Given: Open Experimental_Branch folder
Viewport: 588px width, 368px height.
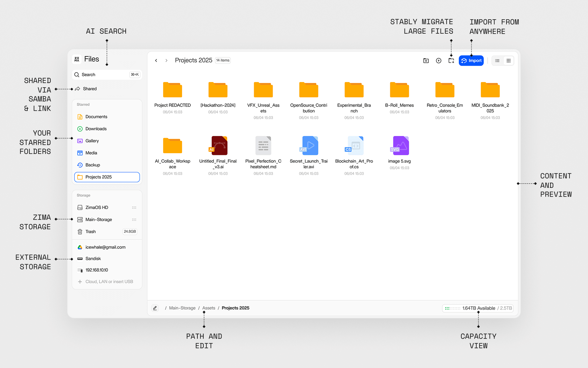Looking at the screenshot, I should (354, 100).
